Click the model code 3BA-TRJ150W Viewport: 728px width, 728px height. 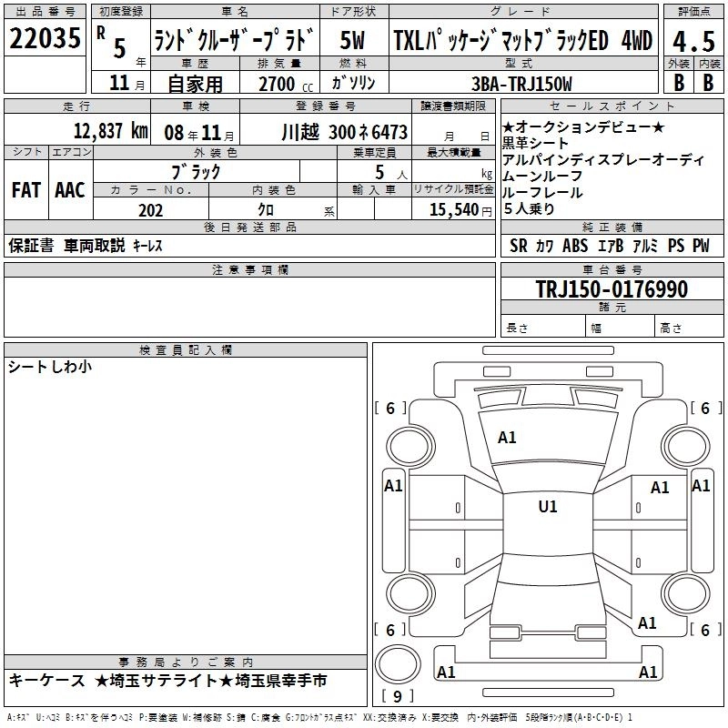(521, 84)
